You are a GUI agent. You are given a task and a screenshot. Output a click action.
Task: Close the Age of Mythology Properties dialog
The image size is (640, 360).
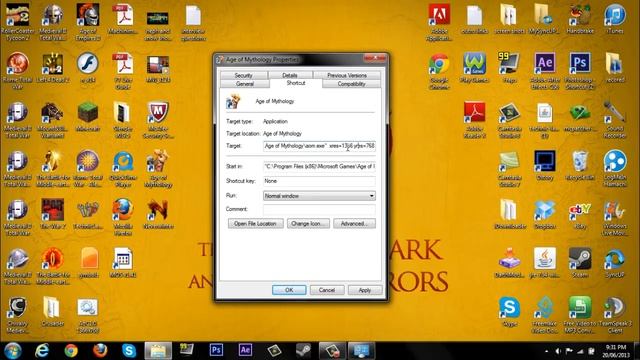[x=375, y=58]
